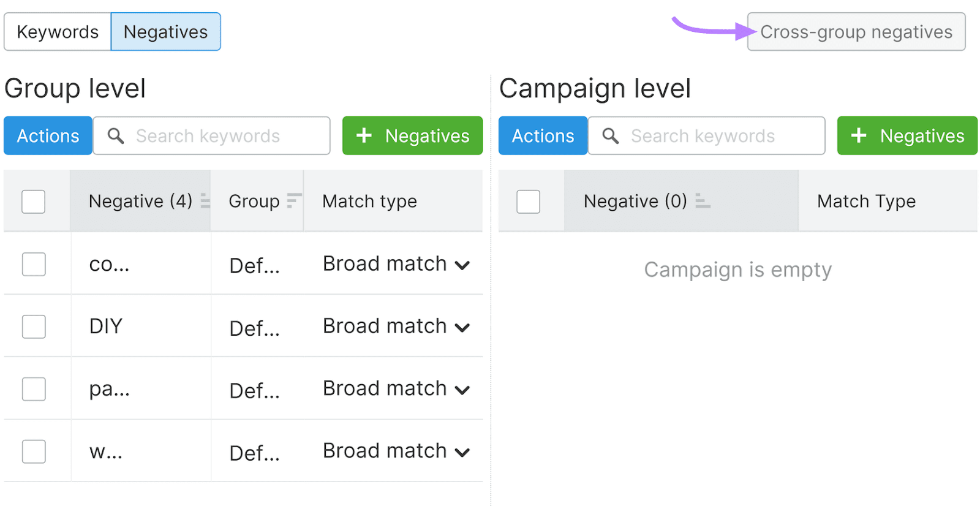Screen dimensions: 980x506
Task: Check the checkbox next to the DIY negative
Action: 33,326
